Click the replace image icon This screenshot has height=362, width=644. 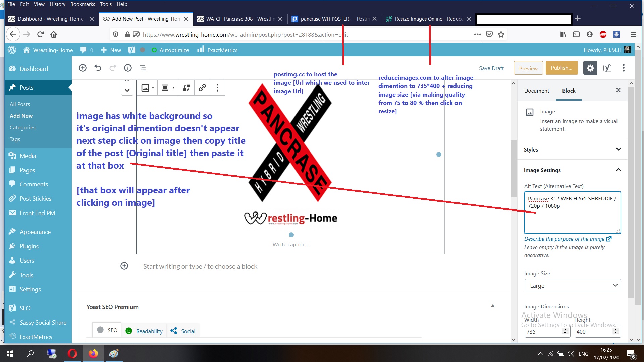[187, 88]
